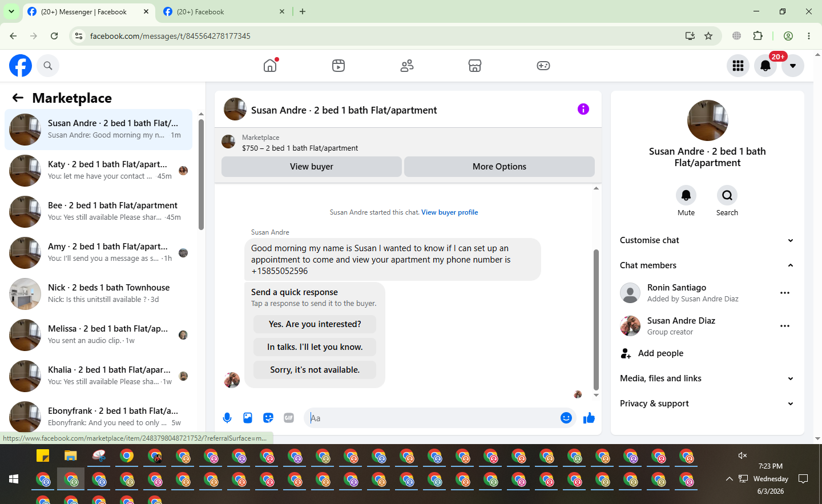The image size is (822, 504).
Task: Expand Customise chat section
Action: (x=708, y=240)
